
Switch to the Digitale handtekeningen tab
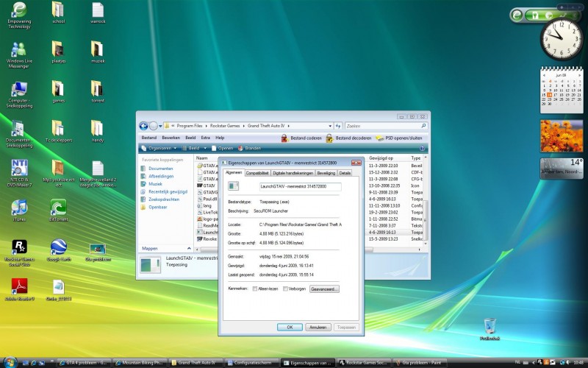pos(293,173)
